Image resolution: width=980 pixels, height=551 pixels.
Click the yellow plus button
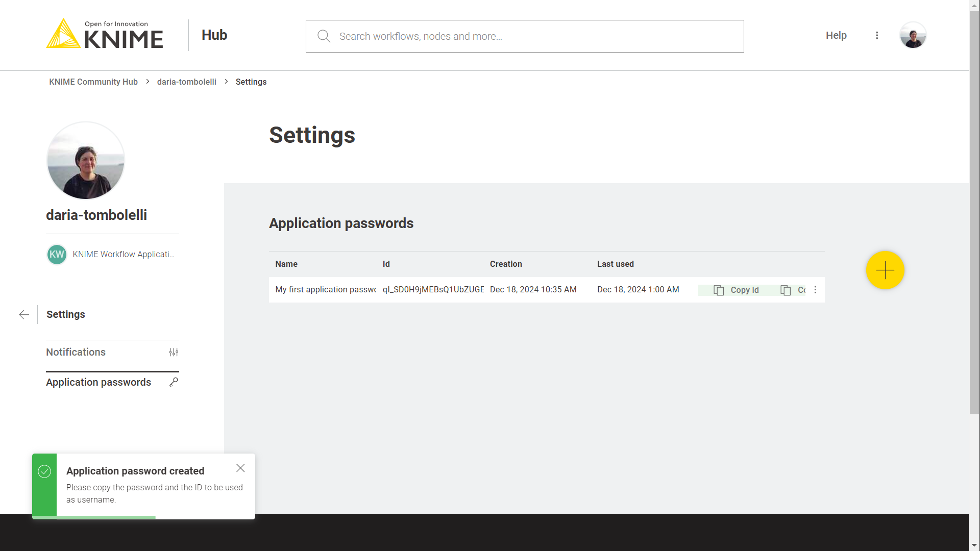click(885, 270)
